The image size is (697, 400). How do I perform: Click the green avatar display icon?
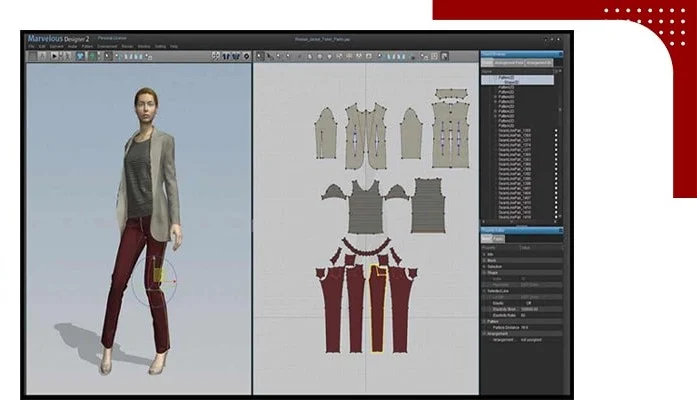coord(92,56)
